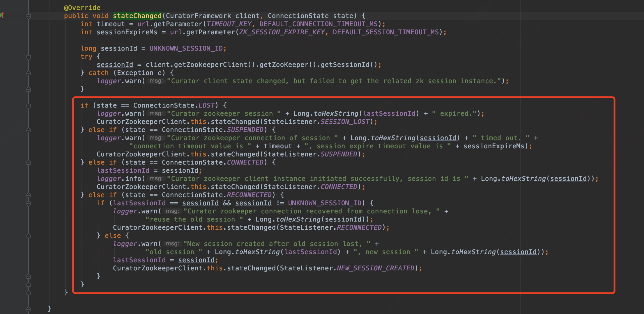Click the ZK_SESSION_EXPIRE_KEY constant
Image resolution: width=644 pixels, height=314 pixels.
[282, 32]
